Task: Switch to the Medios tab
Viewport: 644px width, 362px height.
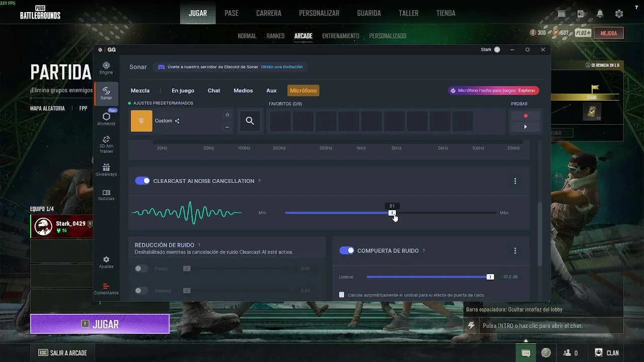Action: 243,90
